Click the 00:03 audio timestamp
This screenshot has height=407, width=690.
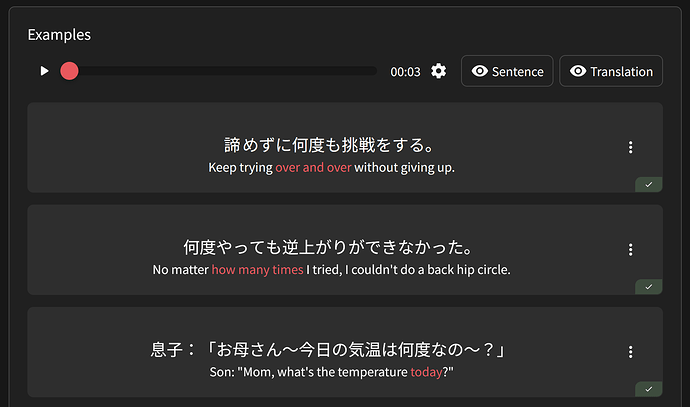405,72
